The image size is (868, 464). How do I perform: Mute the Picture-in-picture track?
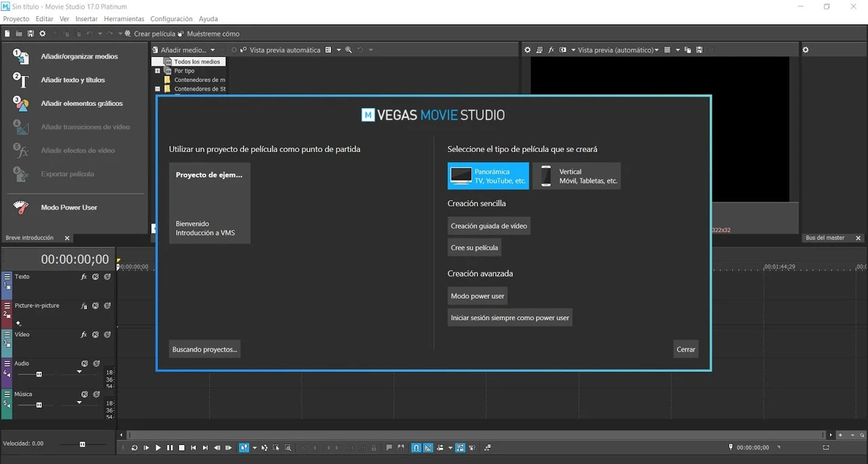coord(96,306)
